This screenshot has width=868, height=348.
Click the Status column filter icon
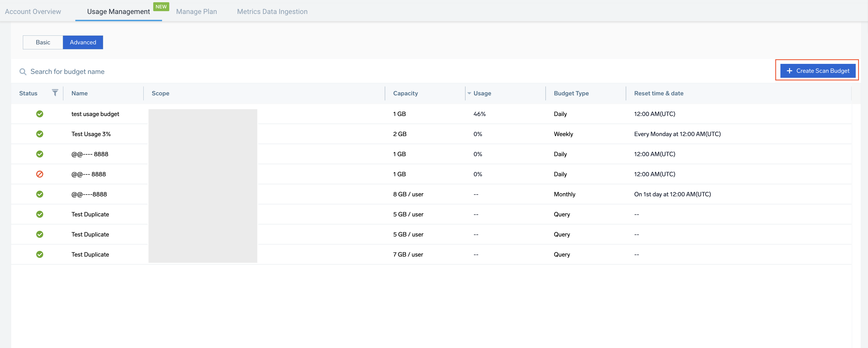tap(55, 93)
